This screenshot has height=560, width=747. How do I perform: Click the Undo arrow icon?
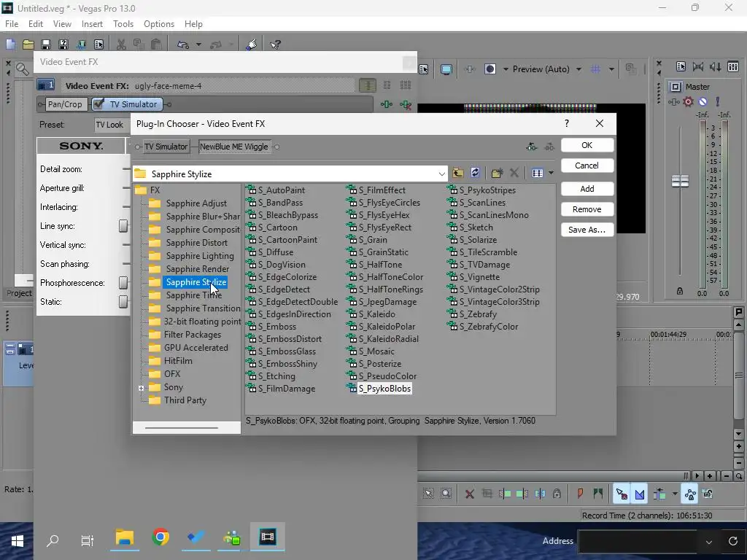[x=183, y=44]
